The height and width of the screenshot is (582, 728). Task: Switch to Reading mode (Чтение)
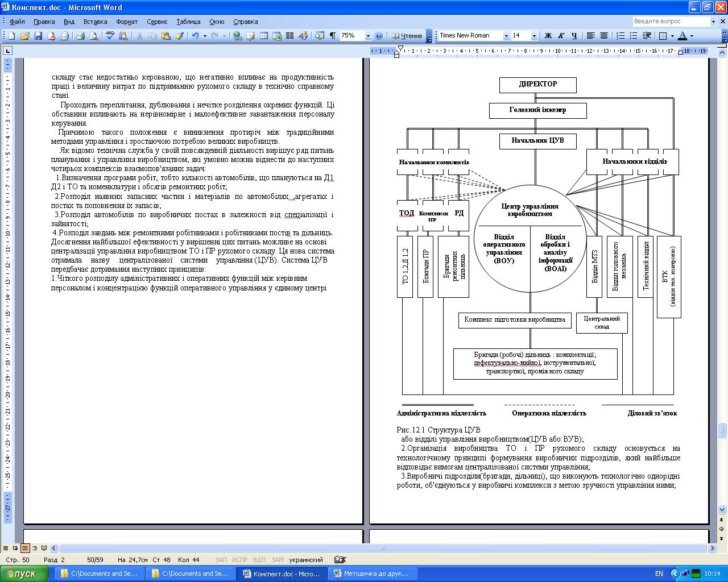point(407,36)
